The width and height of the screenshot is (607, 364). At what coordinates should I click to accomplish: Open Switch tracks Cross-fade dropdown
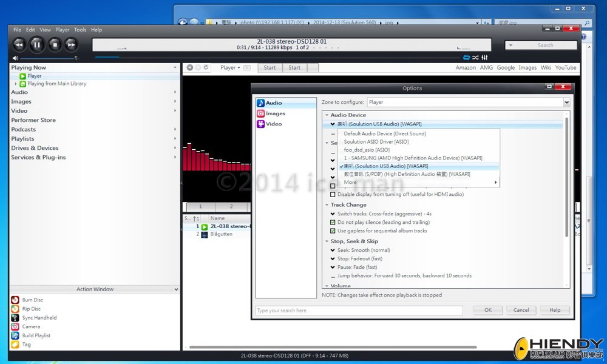click(x=333, y=214)
